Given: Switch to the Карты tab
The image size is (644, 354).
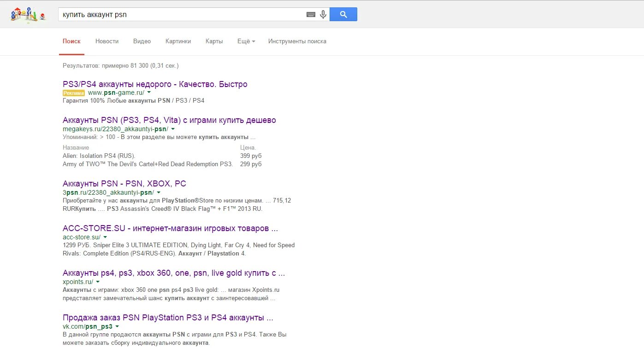Looking at the screenshot, I should 214,41.
